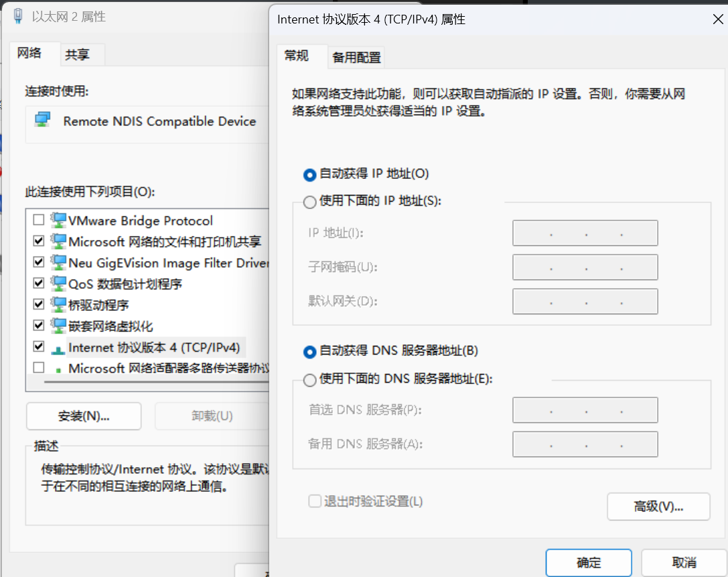Screen dimensions: 728x577
Task: Close the TCP/IPv4 properties dialog
Action: coord(718,19)
